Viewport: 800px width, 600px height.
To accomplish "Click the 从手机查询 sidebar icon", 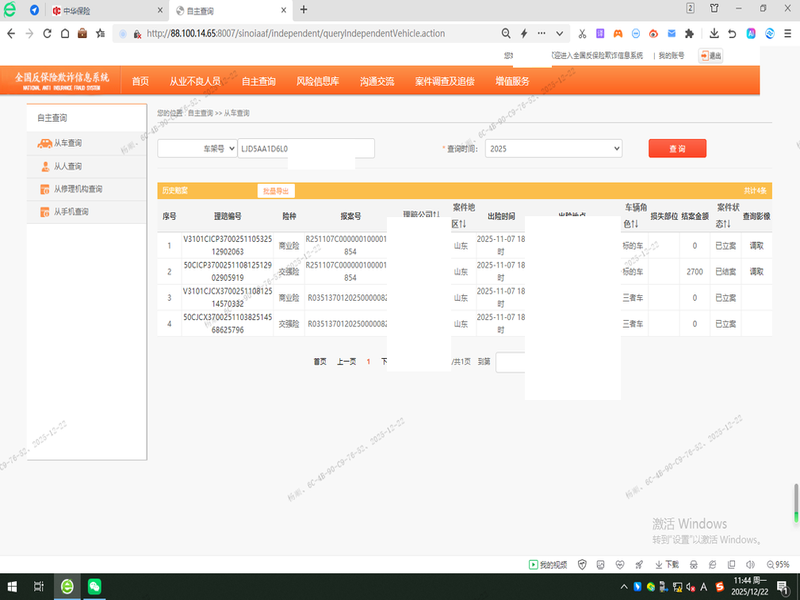I will (x=44, y=212).
